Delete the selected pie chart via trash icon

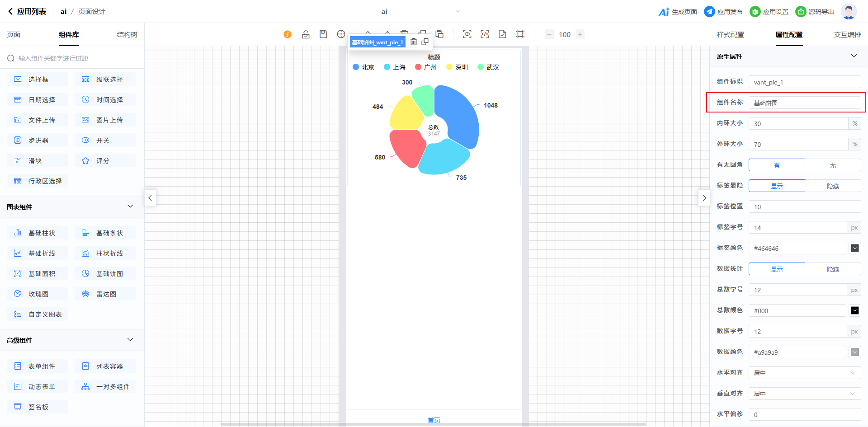pos(414,42)
